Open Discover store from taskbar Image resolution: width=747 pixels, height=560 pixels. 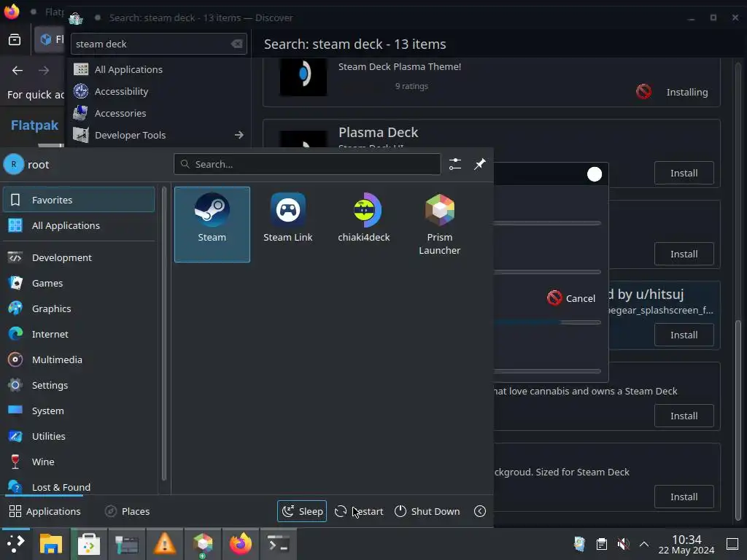point(88,543)
